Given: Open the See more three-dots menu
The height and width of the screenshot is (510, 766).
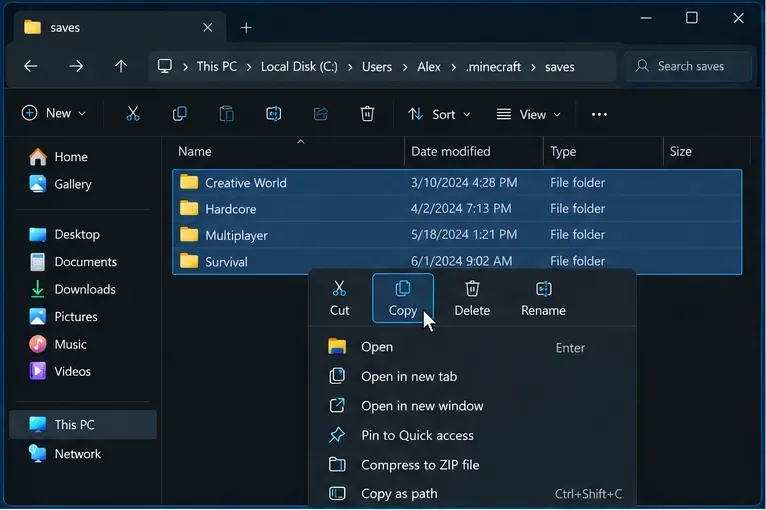Looking at the screenshot, I should coord(599,114).
